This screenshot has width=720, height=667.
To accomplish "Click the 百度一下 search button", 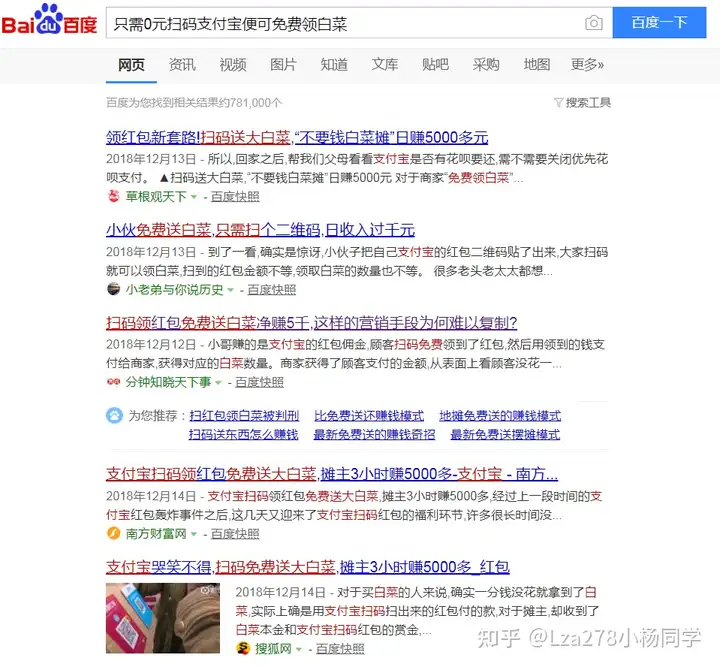I will (659, 22).
